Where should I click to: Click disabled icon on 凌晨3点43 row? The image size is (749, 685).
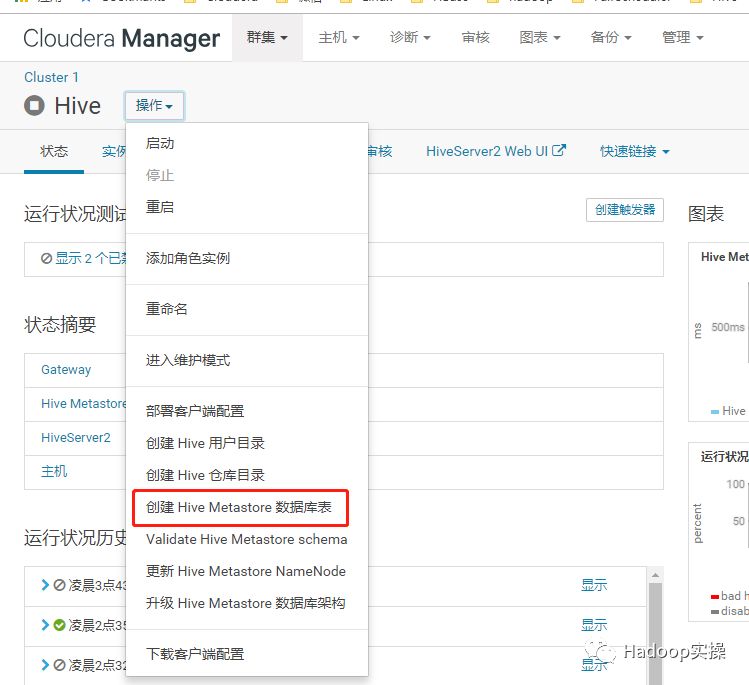(59, 585)
